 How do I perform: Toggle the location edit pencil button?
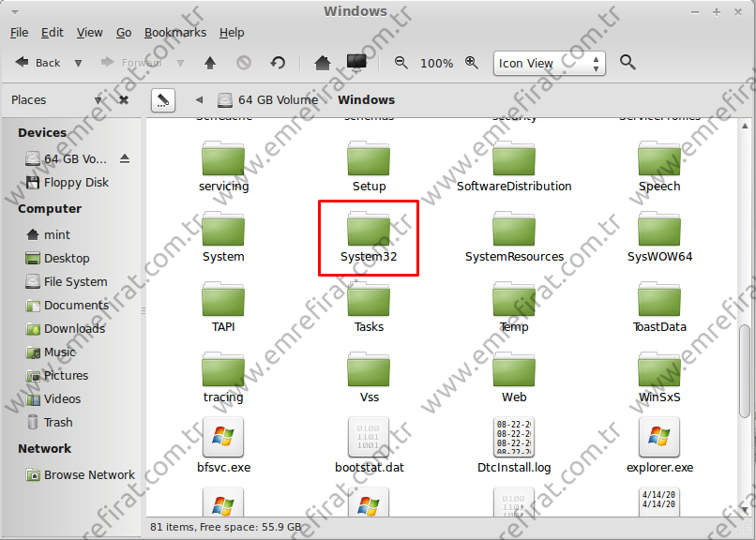163,99
